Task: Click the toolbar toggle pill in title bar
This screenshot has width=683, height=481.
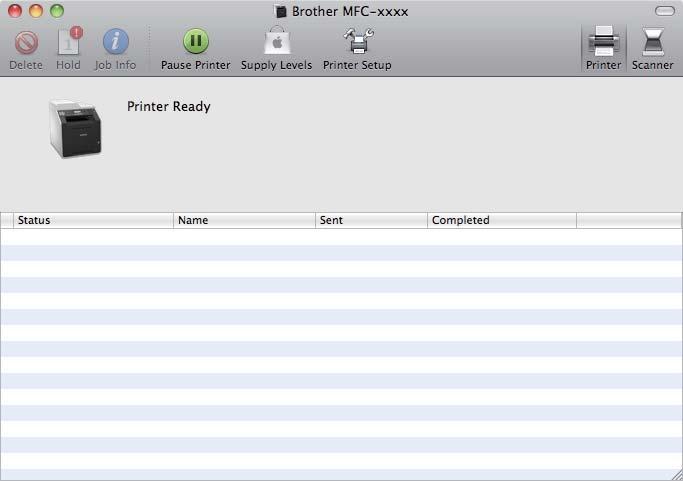Action: pos(665,11)
